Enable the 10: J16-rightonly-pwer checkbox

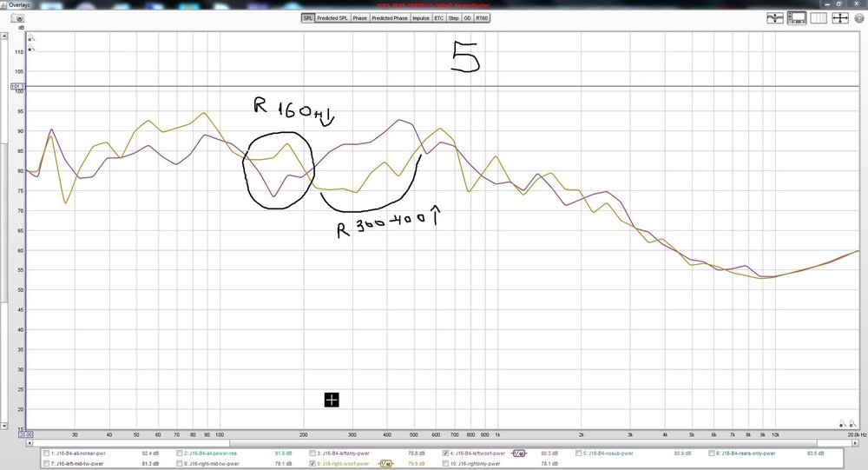tap(445, 463)
